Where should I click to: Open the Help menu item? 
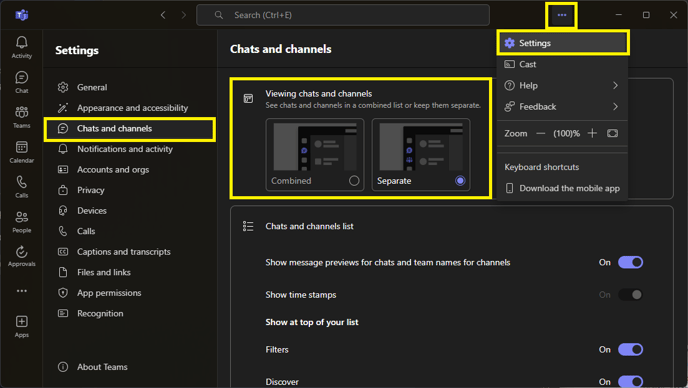pyautogui.click(x=563, y=85)
